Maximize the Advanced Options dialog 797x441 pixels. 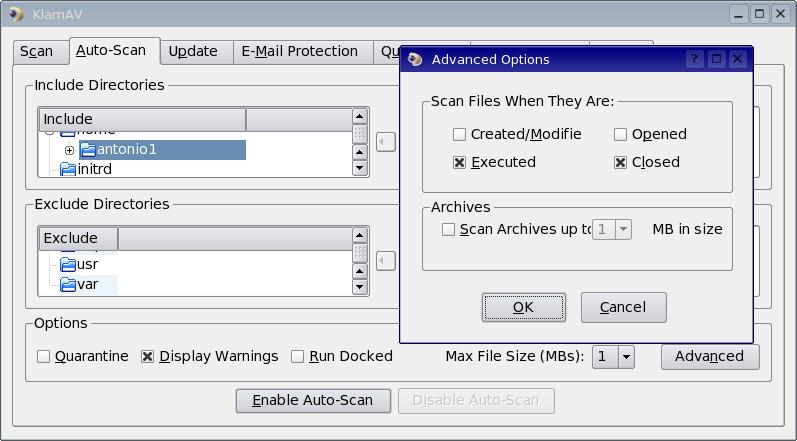(x=716, y=59)
